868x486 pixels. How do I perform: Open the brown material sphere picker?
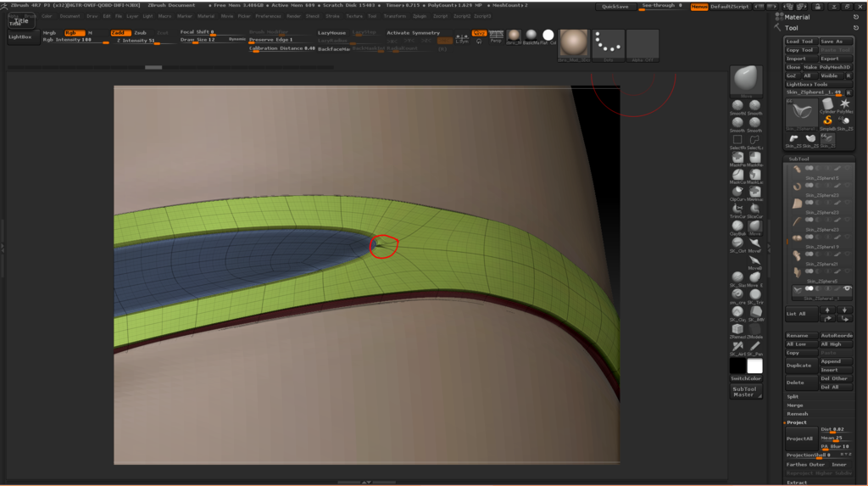point(574,44)
